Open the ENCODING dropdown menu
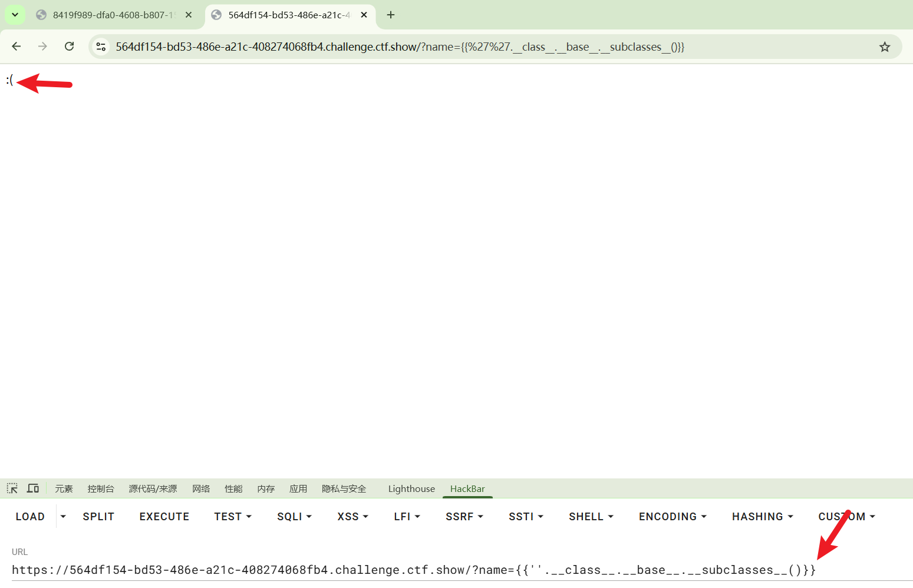The height and width of the screenshot is (588, 913). (x=673, y=517)
